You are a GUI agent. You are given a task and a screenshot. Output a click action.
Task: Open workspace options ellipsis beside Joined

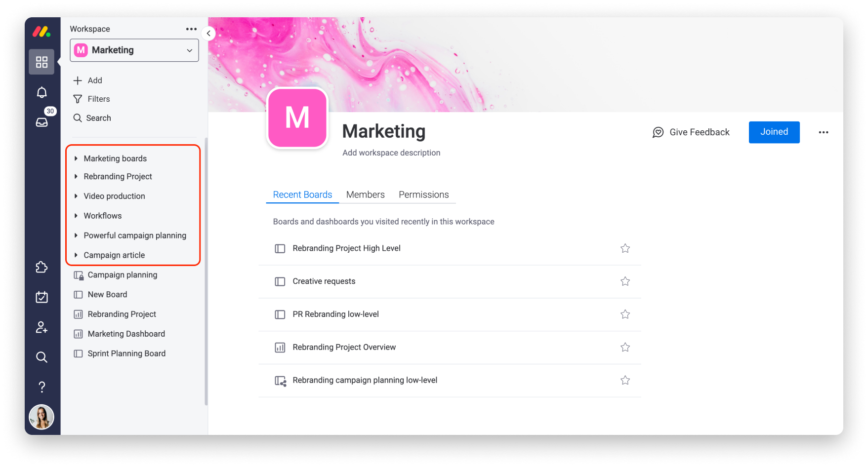824,132
